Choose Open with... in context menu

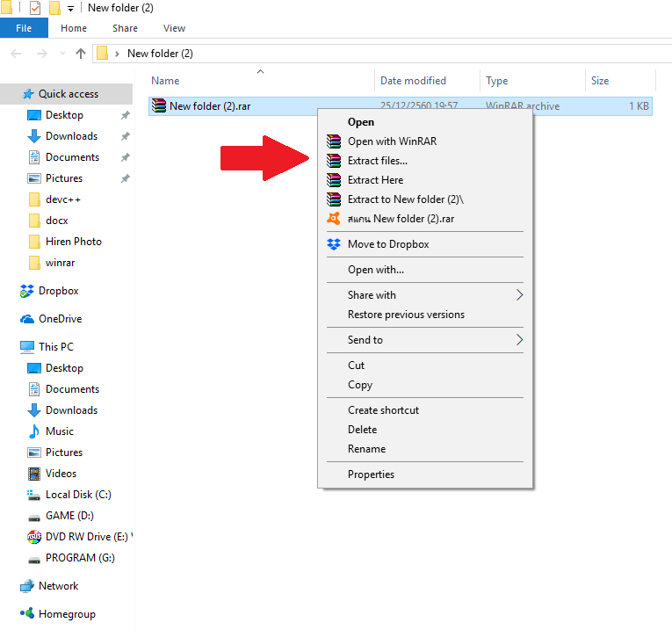click(425, 270)
